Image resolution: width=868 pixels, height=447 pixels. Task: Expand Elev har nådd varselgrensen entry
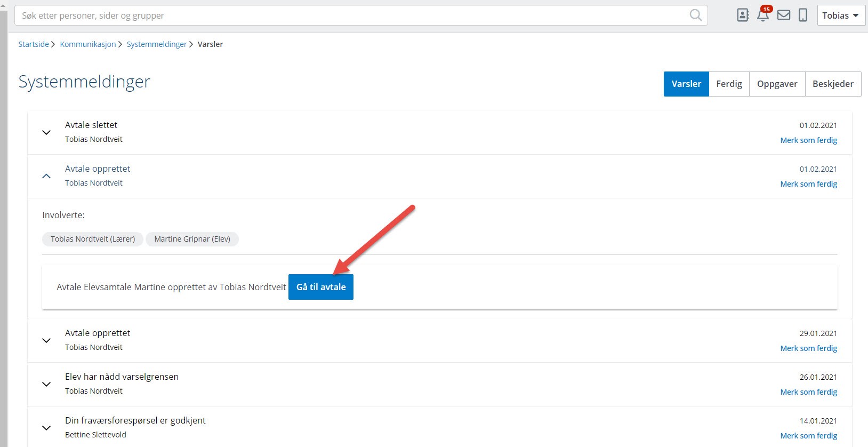[46, 384]
